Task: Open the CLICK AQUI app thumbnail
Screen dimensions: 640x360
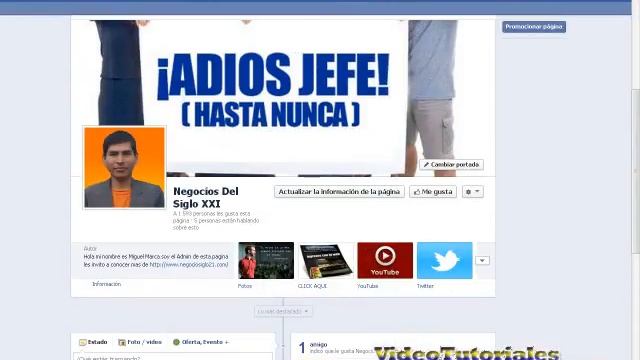Action: point(326,260)
